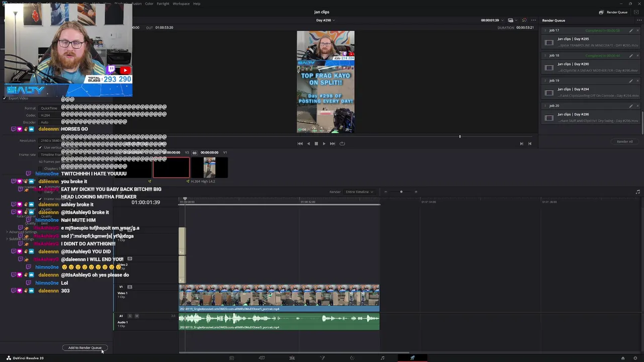
Task: Toggle loop playback
Action: pyautogui.click(x=342, y=144)
